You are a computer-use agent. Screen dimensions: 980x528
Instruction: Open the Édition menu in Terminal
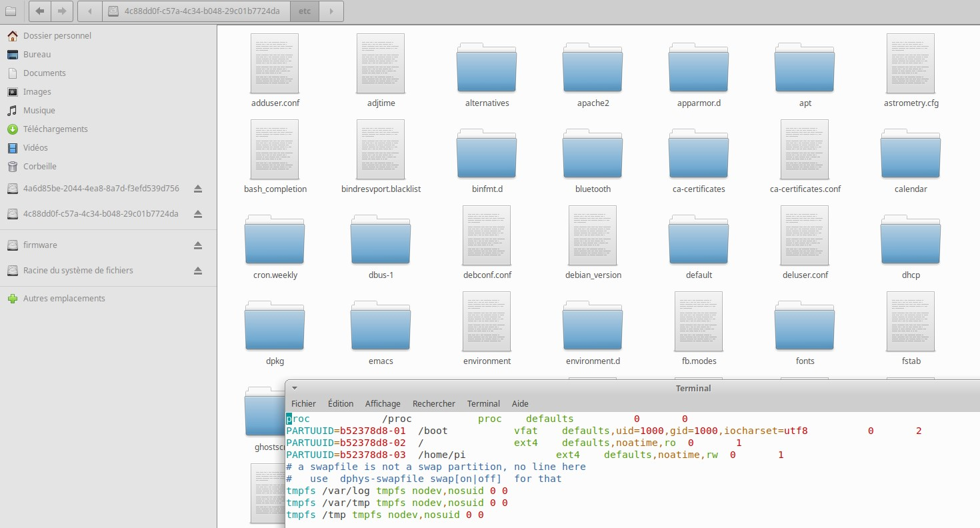tap(341, 403)
